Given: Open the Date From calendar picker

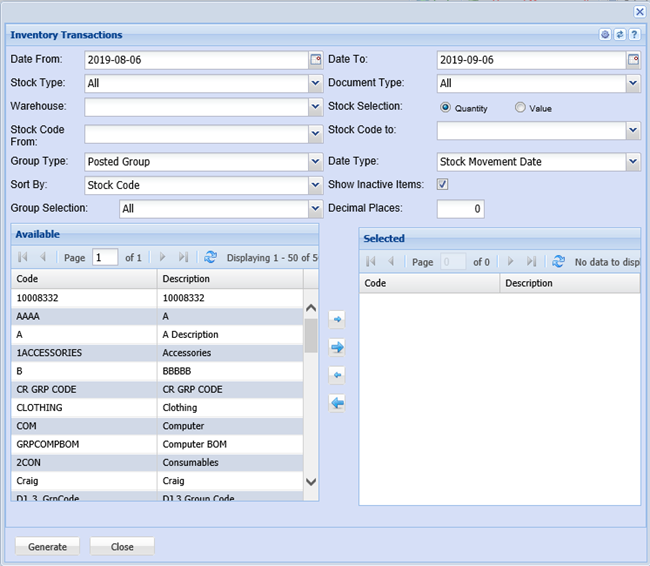Looking at the screenshot, I should pyautogui.click(x=315, y=60).
